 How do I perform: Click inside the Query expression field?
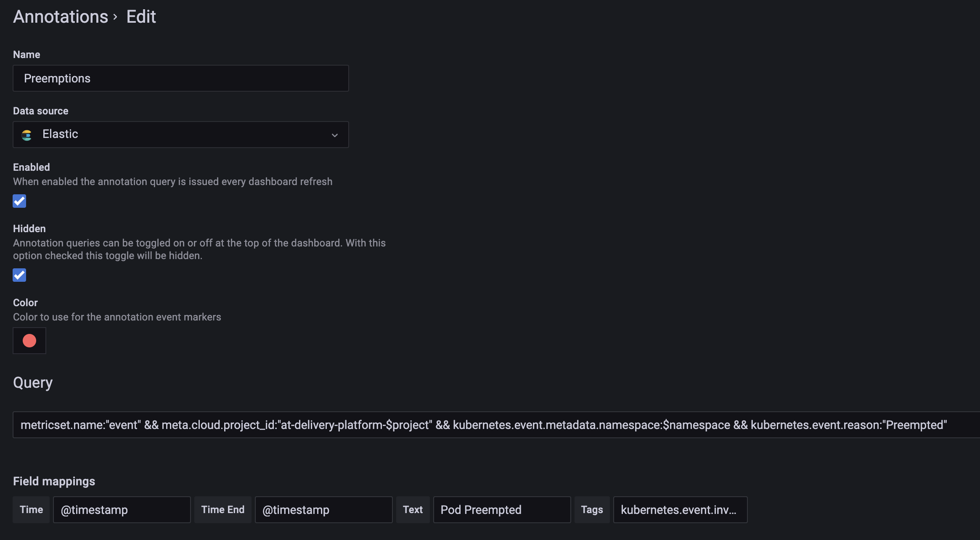pyautogui.click(x=496, y=424)
